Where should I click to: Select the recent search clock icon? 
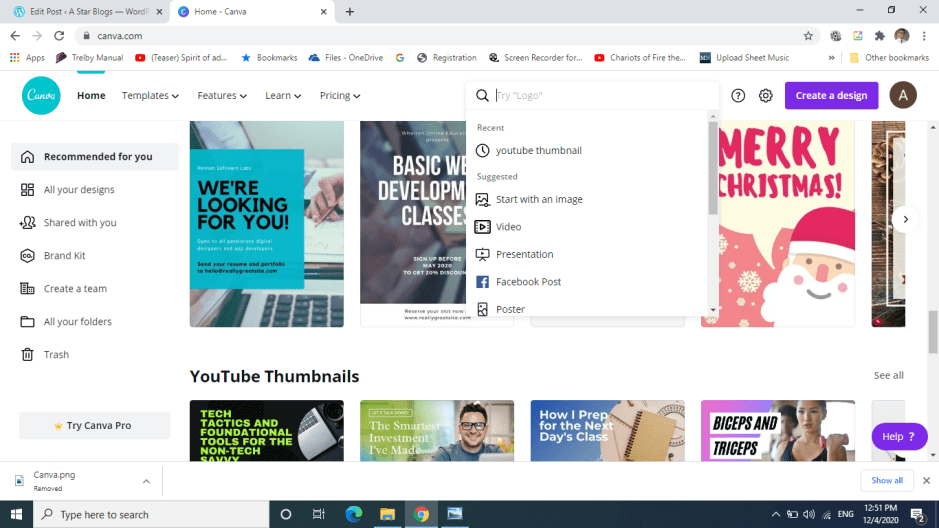point(482,150)
